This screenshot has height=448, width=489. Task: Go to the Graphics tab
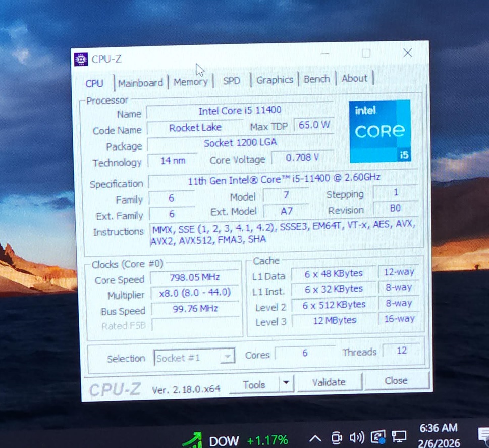(x=275, y=80)
